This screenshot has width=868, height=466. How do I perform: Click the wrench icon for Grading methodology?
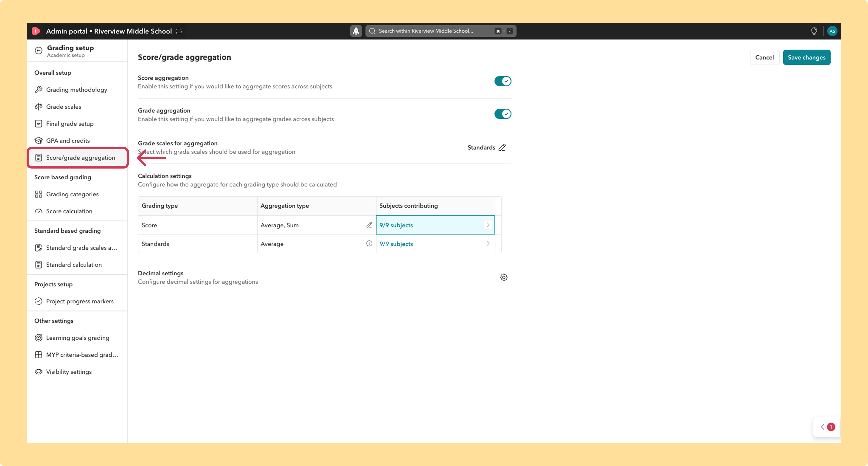click(x=39, y=90)
